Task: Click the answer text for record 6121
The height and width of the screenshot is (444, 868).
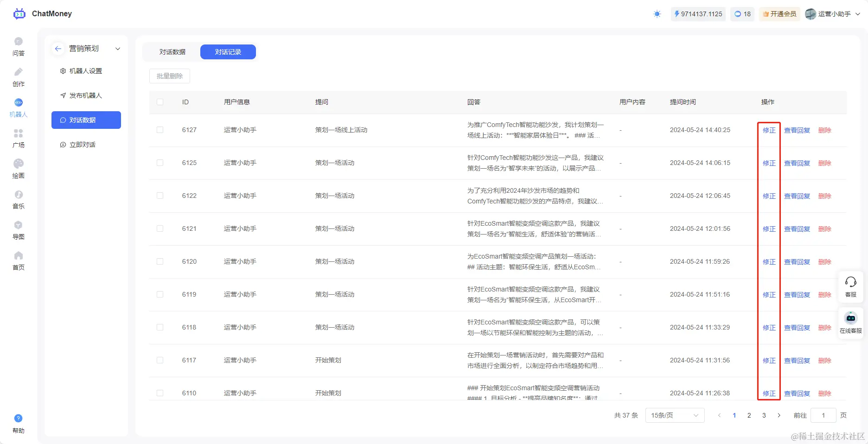Action: click(x=534, y=228)
